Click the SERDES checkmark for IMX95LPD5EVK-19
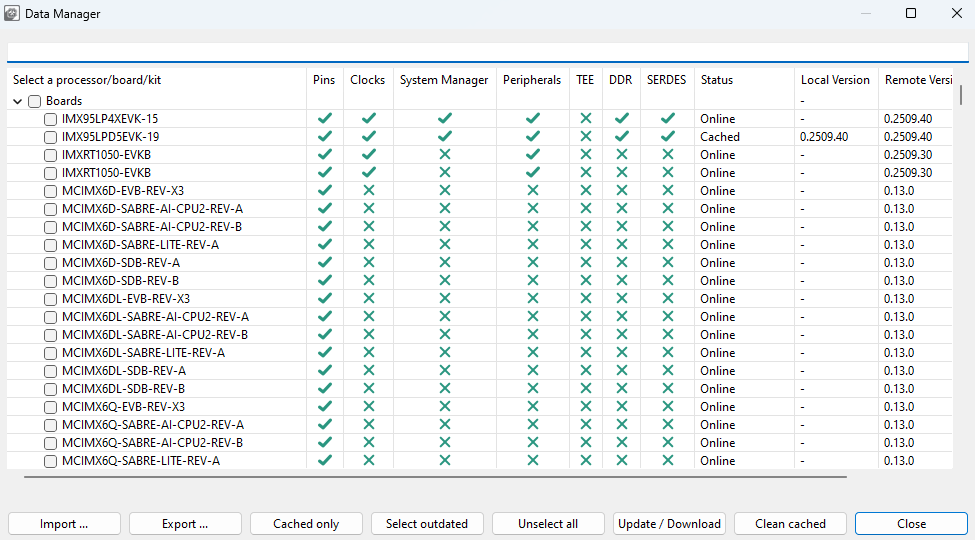The height and width of the screenshot is (540, 975). pos(668,137)
